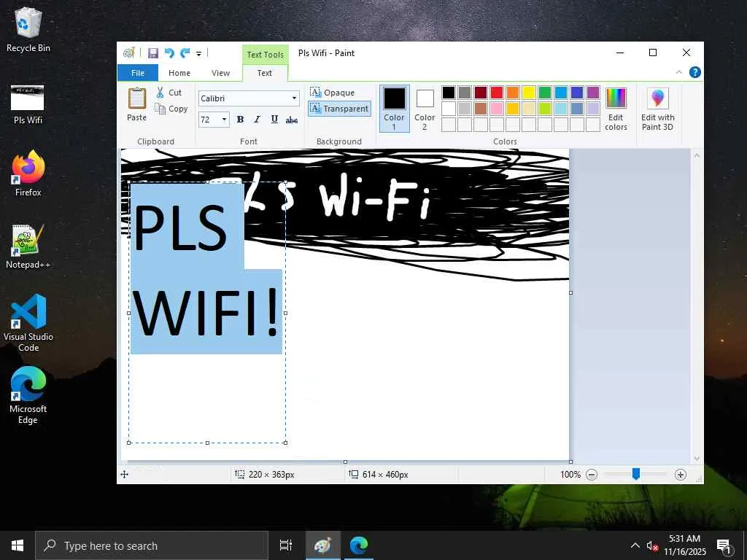Click the text box right-middle resize handle
Image resolution: width=747 pixels, height=560 pixels.
285,313
